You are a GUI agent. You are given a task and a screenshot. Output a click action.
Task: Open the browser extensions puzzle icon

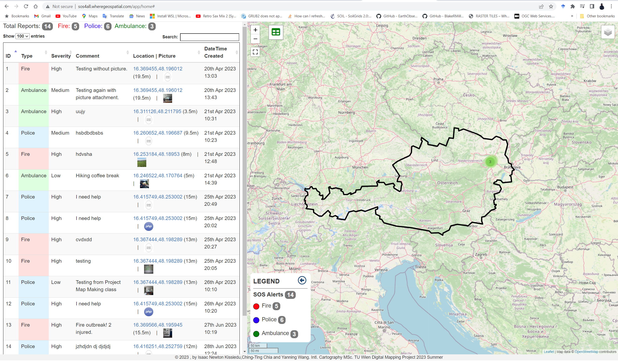pos(573,7)
